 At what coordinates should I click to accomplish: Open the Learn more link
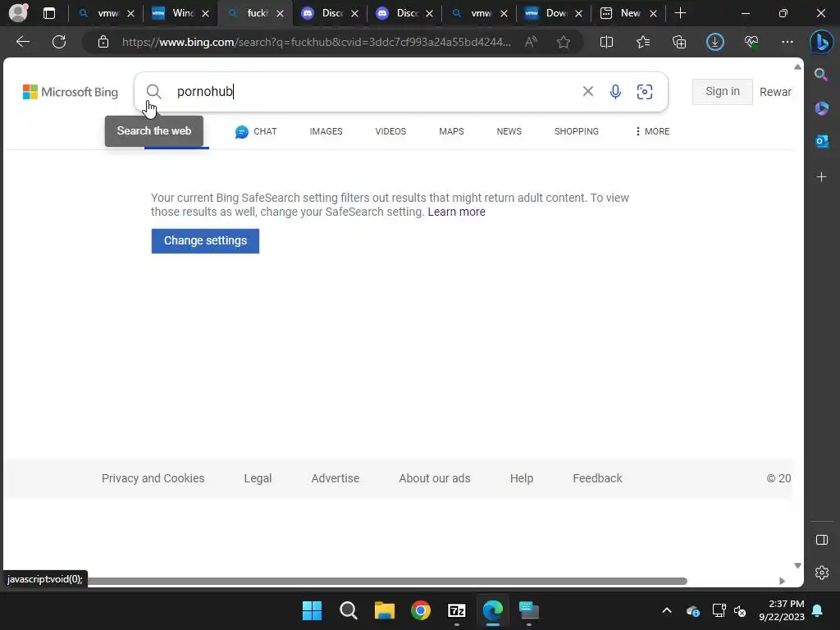[x=456, y=212]
